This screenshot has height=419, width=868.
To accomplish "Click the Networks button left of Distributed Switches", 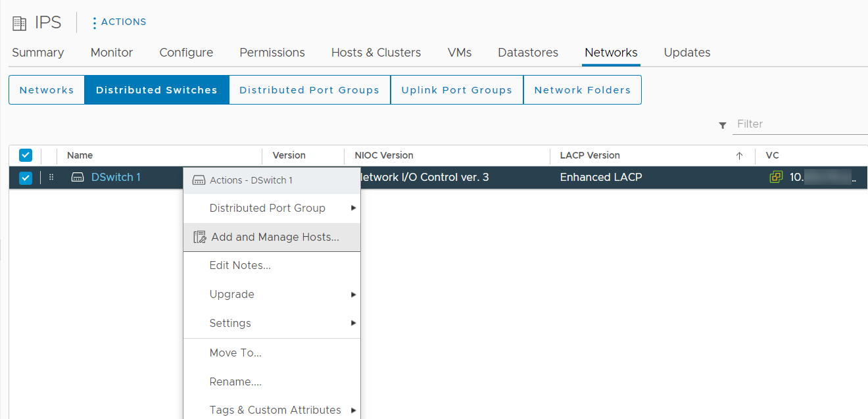I will 47,90.
